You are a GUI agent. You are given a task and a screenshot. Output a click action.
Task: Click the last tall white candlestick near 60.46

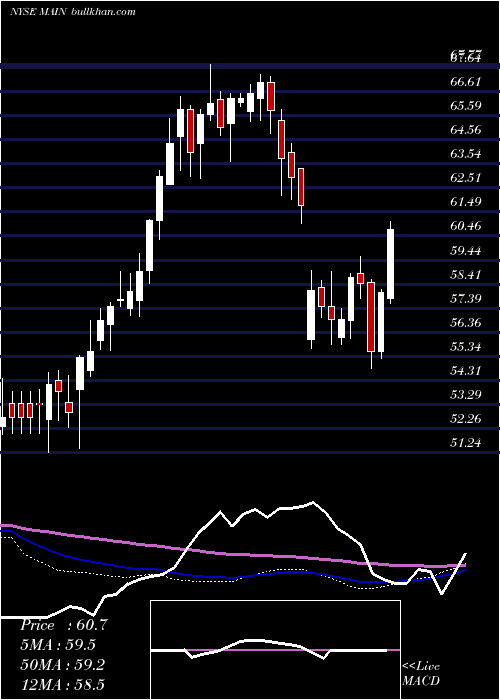click(391, 264)
